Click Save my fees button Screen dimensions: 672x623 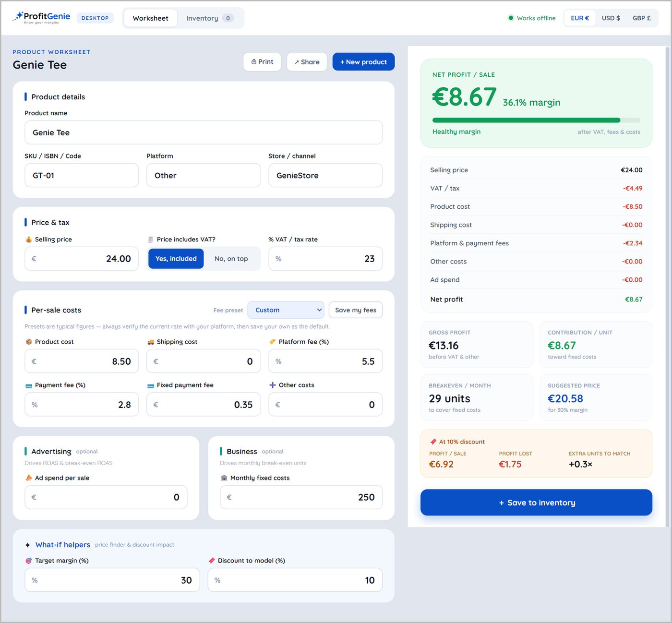(x=356, y=310)
